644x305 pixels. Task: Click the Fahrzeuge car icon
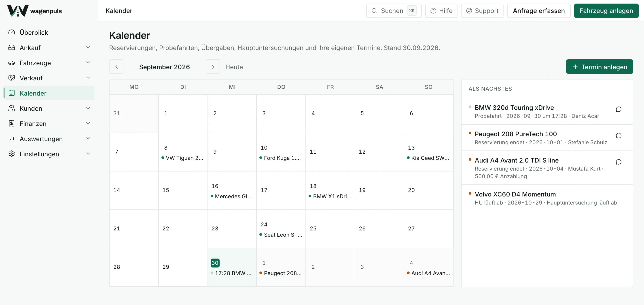coord(11,63)
